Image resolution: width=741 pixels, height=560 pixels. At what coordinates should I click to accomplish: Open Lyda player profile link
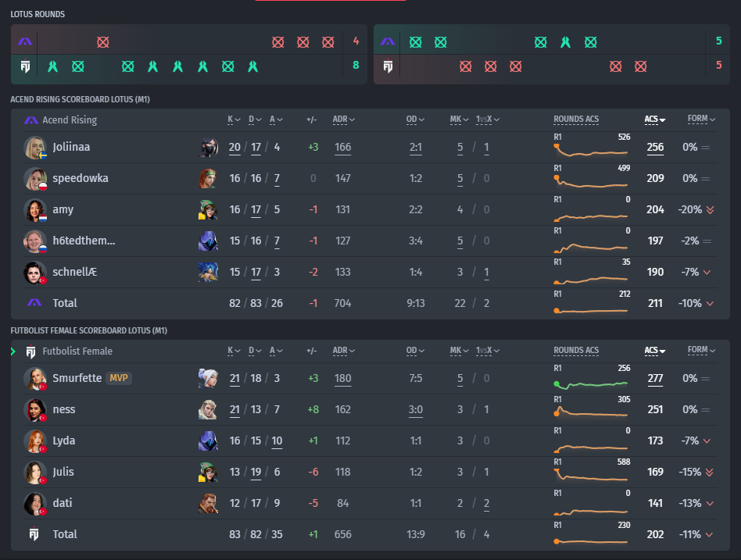[64, 441]
